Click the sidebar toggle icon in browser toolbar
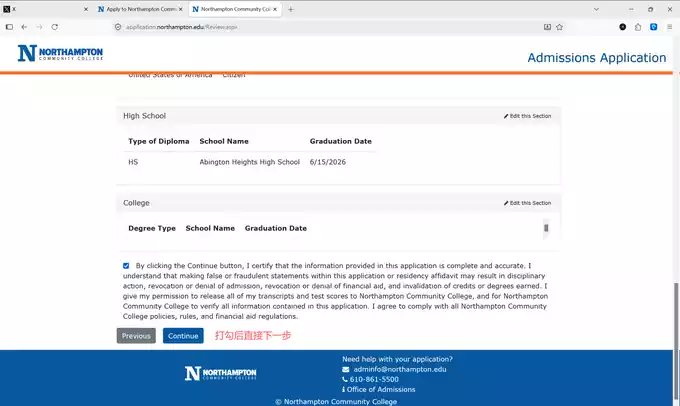The height and width of the screenshot is (406, 680). 9,27
